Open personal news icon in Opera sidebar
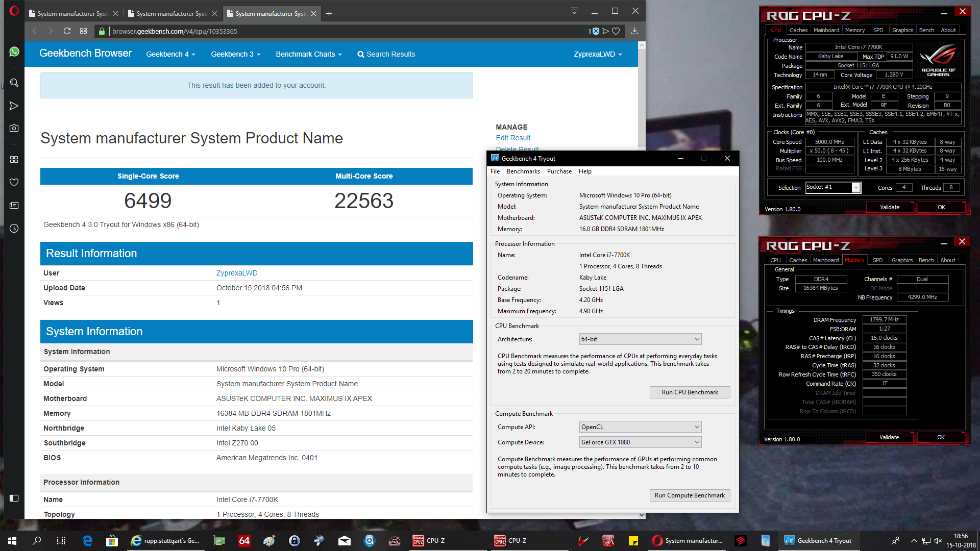 pos(14,206)
